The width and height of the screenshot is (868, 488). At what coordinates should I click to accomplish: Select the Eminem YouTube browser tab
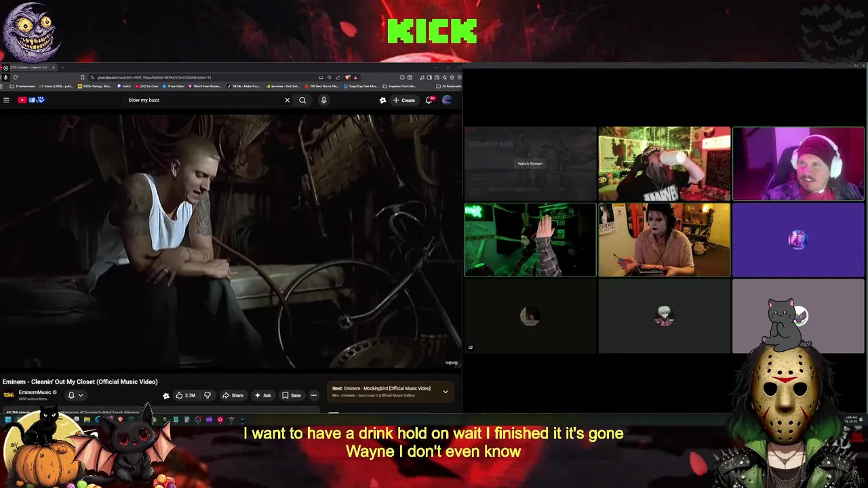(x=28, y=67)
